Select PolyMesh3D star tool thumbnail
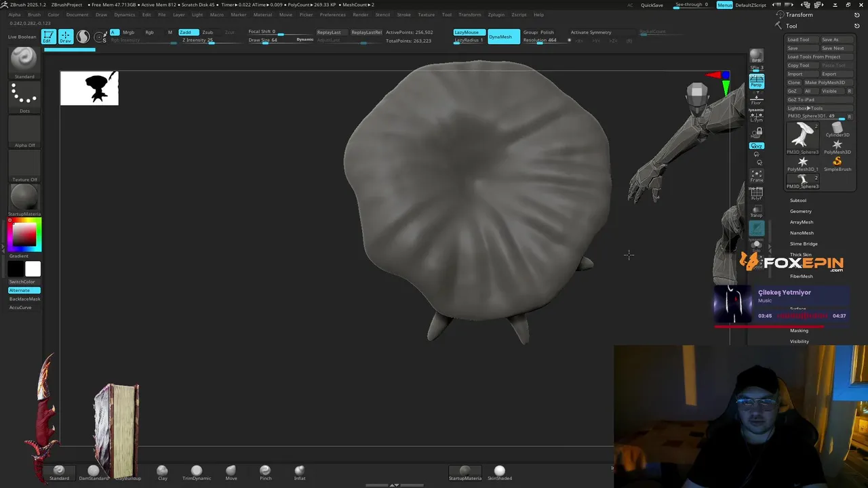 (x=837, y=147)
